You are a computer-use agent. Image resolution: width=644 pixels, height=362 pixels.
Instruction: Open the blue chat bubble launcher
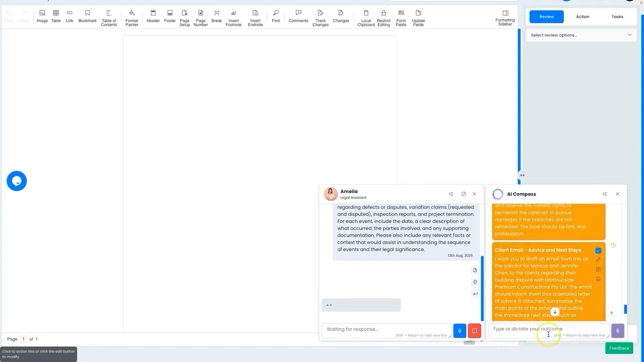pos(17,181)
